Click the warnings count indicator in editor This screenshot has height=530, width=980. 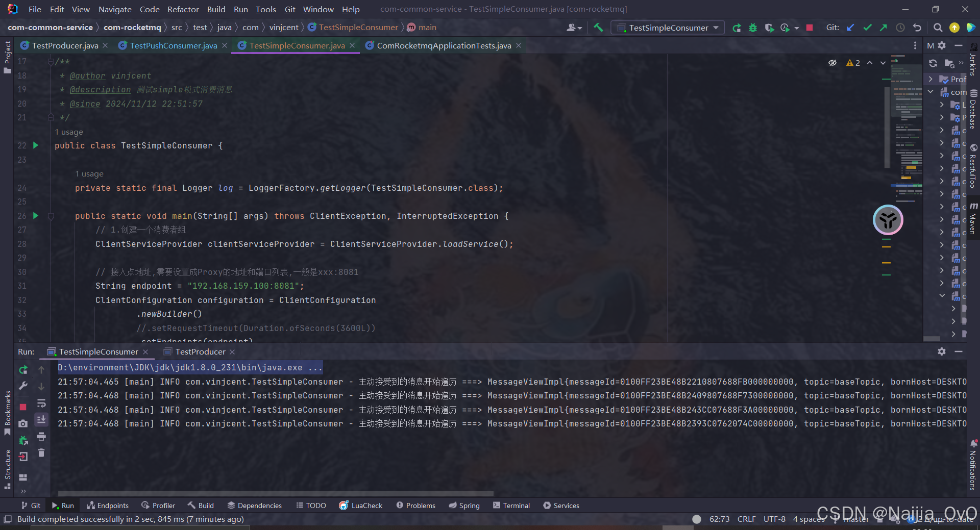[853, 63]
